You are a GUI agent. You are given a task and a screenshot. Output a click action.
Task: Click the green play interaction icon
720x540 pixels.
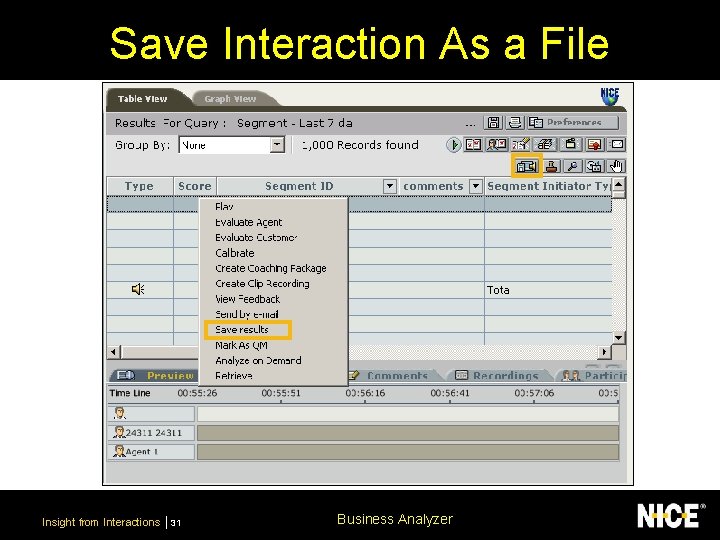(453, 145)
